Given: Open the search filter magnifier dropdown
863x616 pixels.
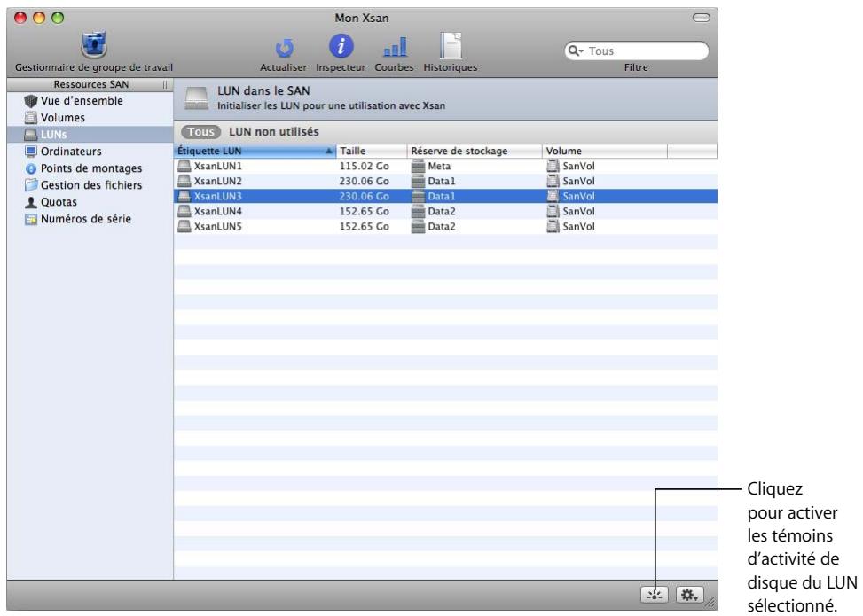Looking at the screenshot, I should point(576,51).
